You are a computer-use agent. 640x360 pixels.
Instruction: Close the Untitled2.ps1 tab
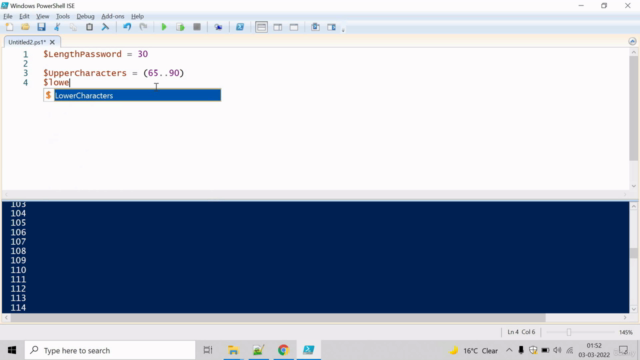pyautogui.click(x=52, y=42)
